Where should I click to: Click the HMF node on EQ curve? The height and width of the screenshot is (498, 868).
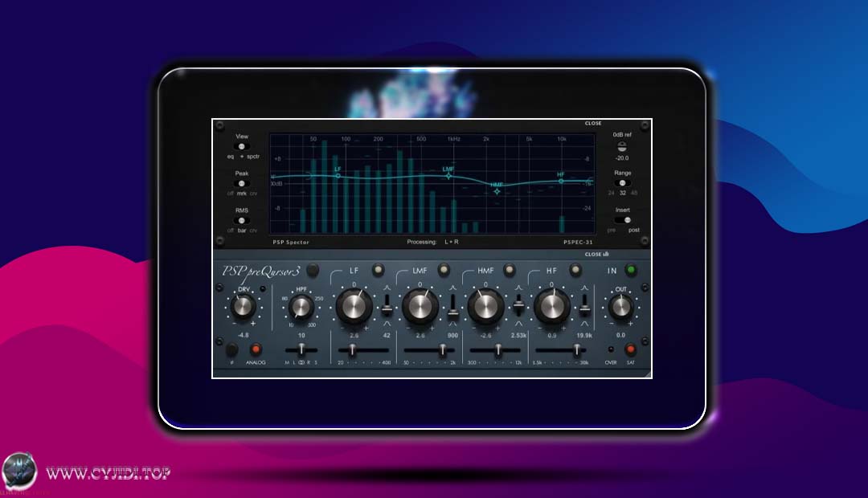click(x=497, y=191)
